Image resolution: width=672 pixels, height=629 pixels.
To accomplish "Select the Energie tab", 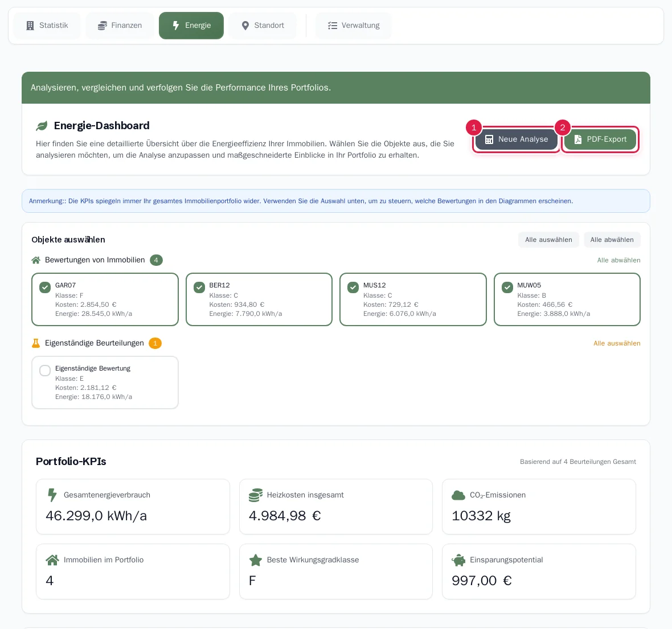I will coord(191,26).
